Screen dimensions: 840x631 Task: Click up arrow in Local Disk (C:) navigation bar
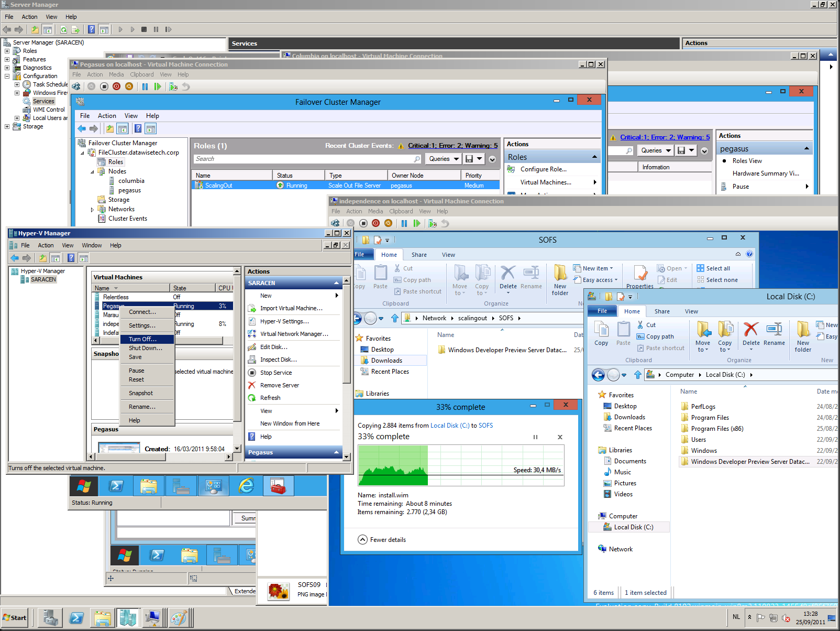pos(637,375)
